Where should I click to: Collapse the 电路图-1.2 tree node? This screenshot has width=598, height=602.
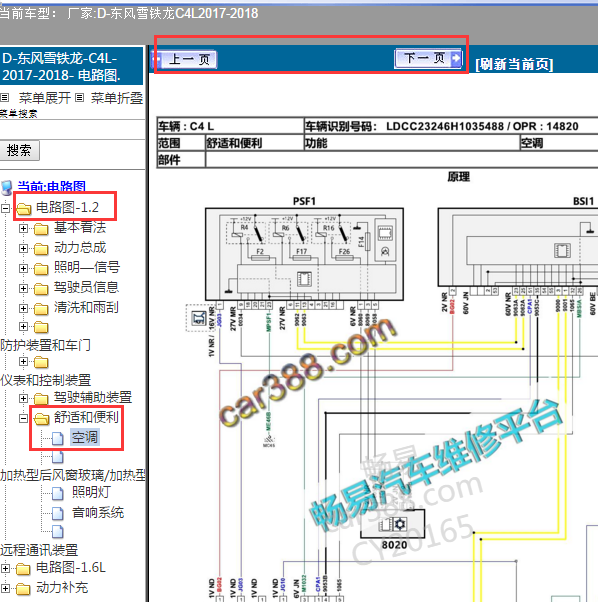pos(5,208)
